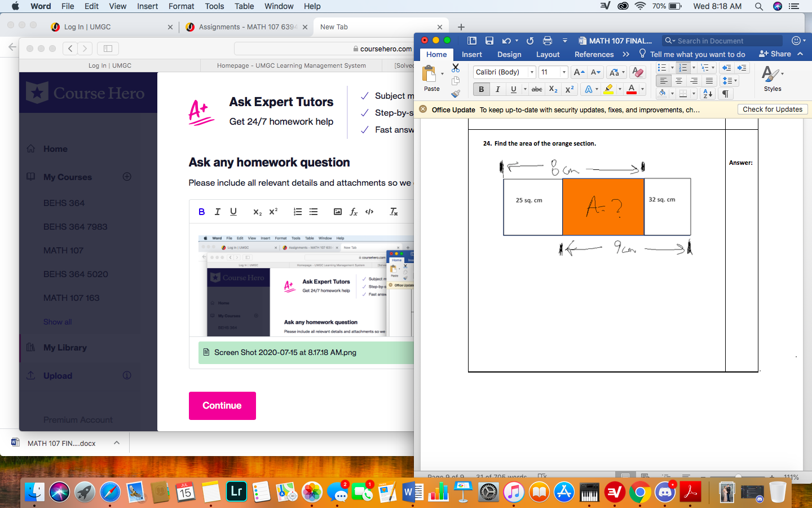Open the Calibri (Body) font name dropdown
The height and width of the screenshot is (508, 812).
(x=532, y=72)
